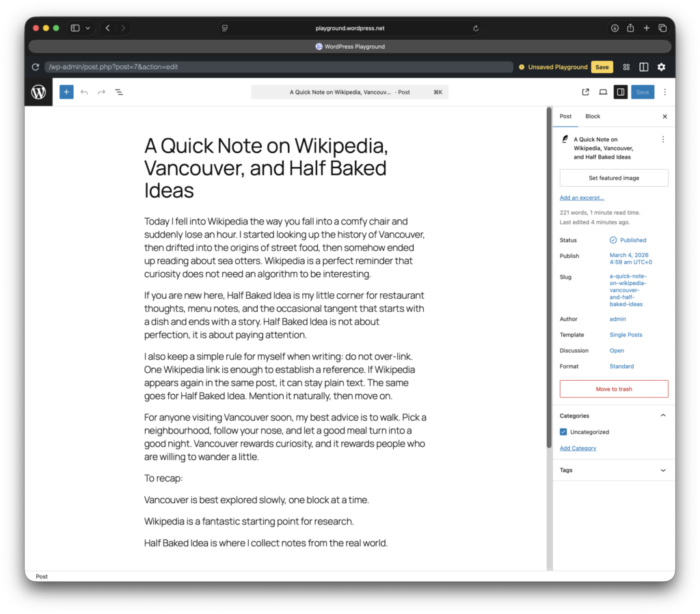700x614 pixels.
Task: Open Playground settings gear icon
Action: point(661,67)
